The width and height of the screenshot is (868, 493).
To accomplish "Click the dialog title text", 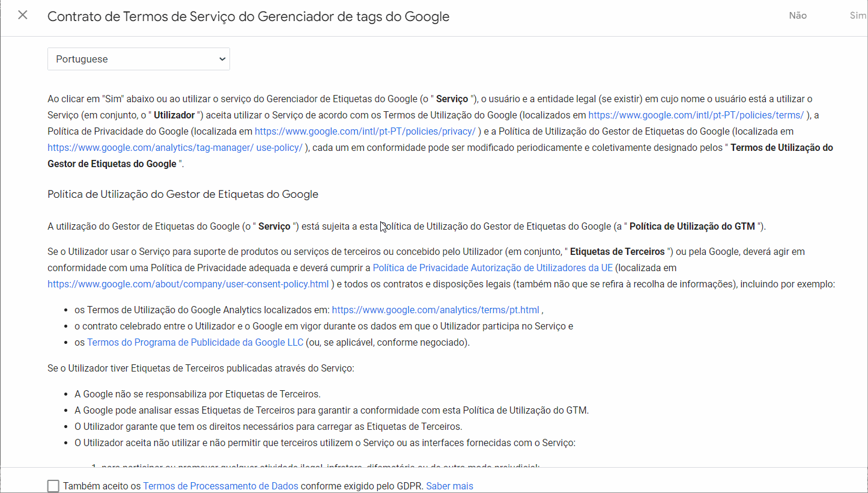I will point(248,17).
